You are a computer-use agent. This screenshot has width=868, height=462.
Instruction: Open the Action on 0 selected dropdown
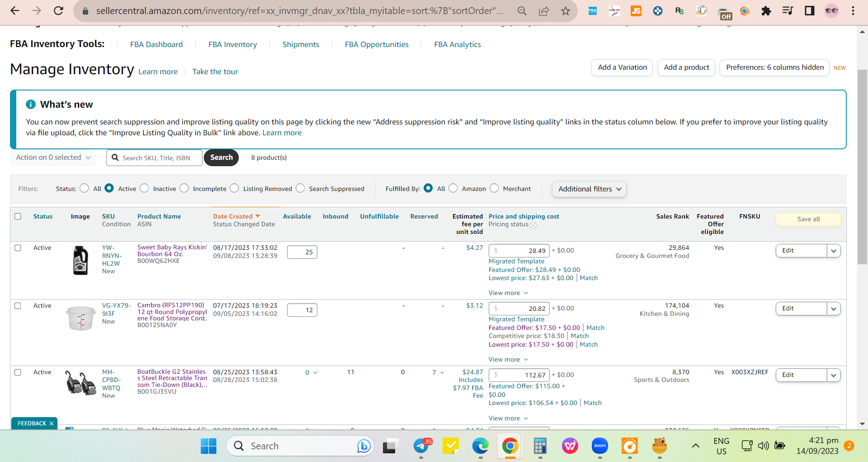click(53, 157)
